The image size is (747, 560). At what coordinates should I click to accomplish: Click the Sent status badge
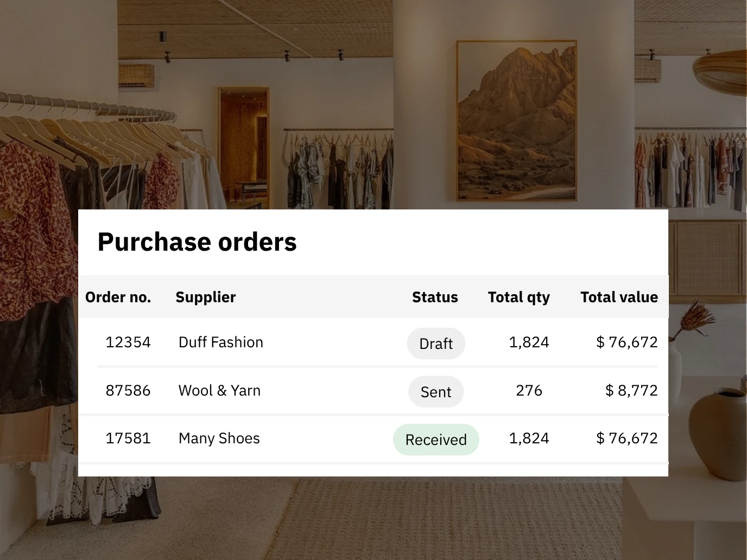pos(436,392)
